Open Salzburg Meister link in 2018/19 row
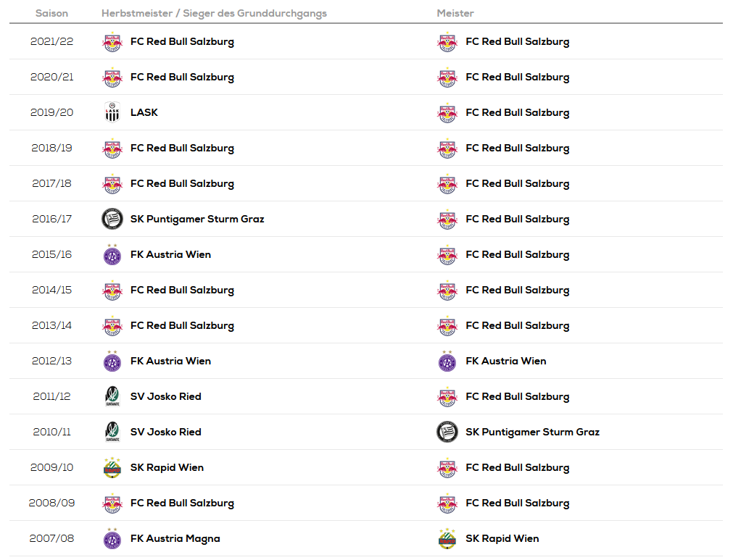733x560 pixels. 518,149
